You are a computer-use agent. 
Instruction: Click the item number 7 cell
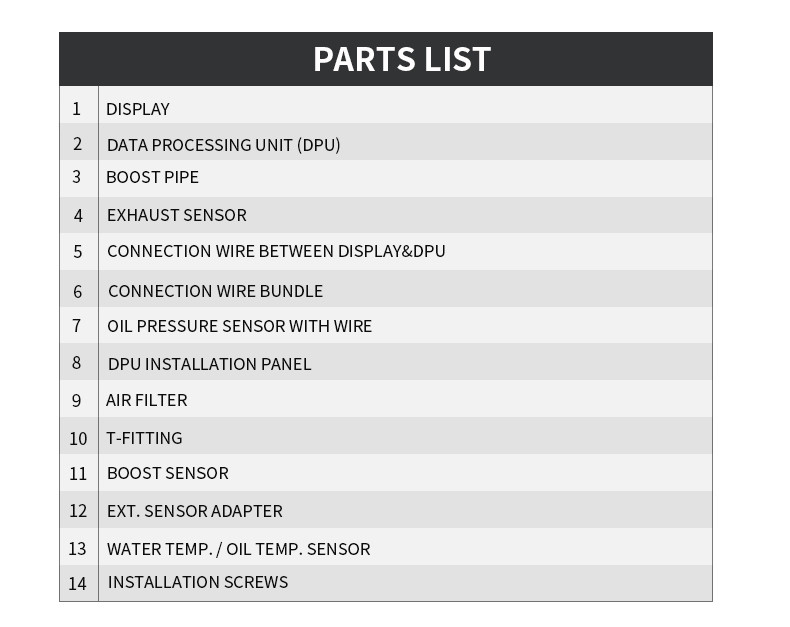[79, 326]
